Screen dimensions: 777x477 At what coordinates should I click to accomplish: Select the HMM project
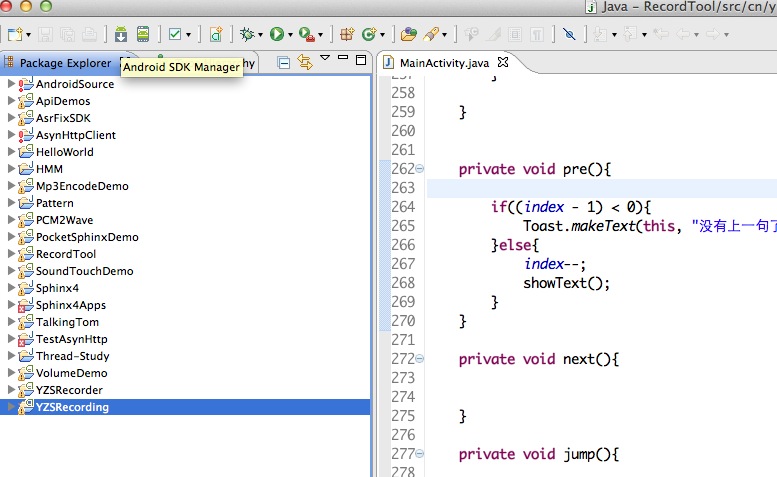[49, 169]
